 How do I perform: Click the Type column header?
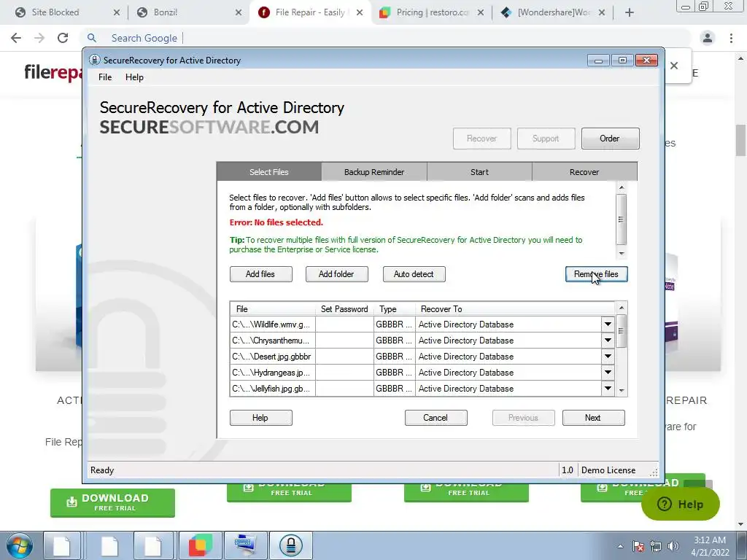[x=395, y=309]
